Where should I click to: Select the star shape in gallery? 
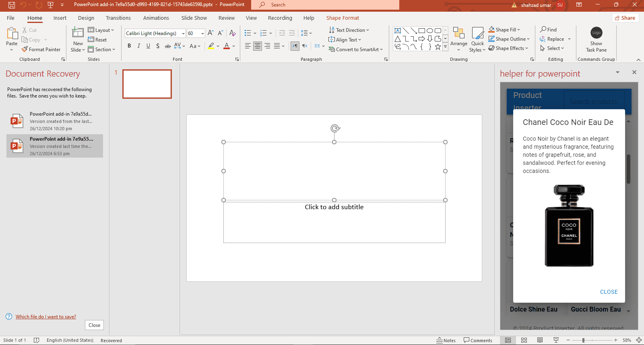coord(438,47)
